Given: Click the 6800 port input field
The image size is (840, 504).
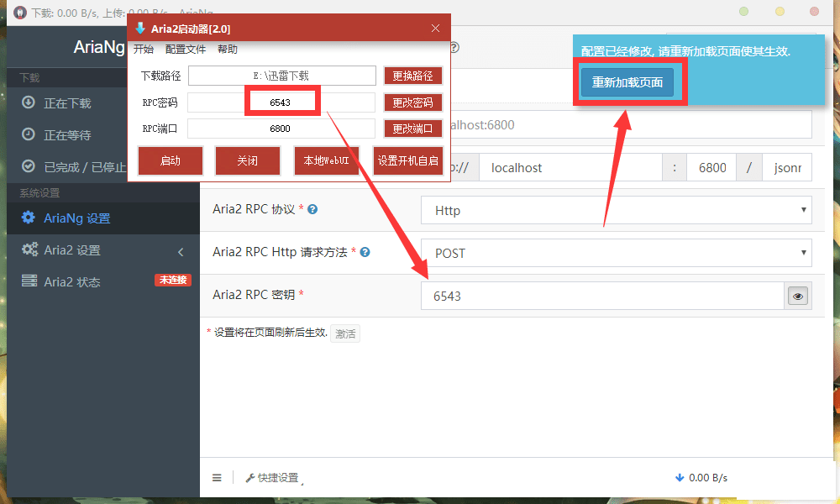Looking at the screenshot, I should point(711,168).
